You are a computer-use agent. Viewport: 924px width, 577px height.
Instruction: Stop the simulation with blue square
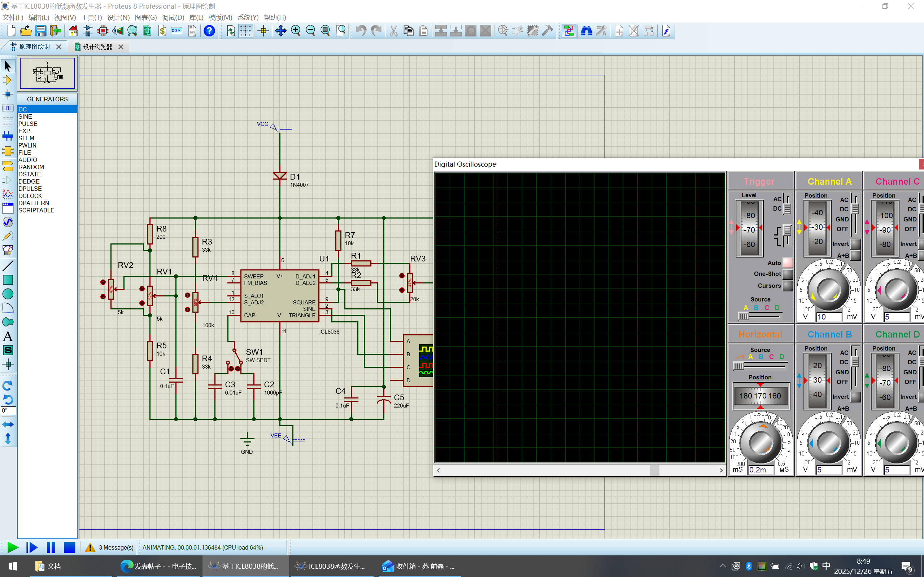click(69, 548)
